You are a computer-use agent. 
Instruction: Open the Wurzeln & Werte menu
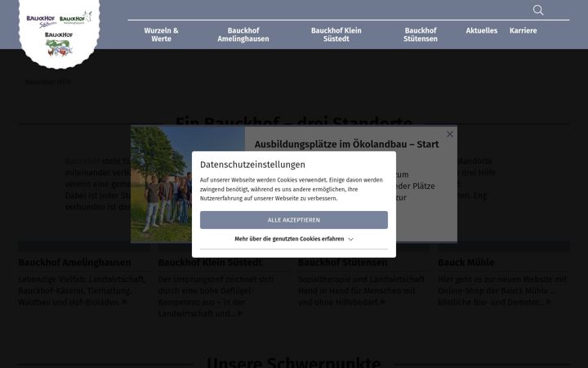tap(161, 34)
